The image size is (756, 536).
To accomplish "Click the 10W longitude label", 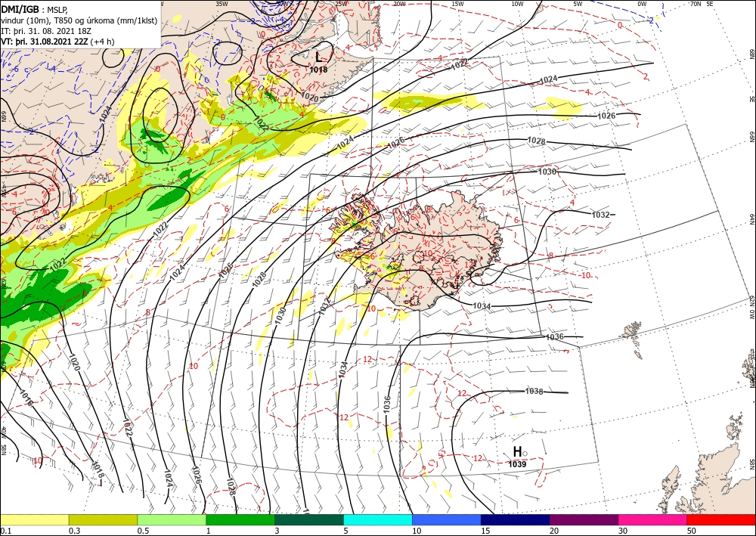I will pyautogui.click(x=517, y=3).
